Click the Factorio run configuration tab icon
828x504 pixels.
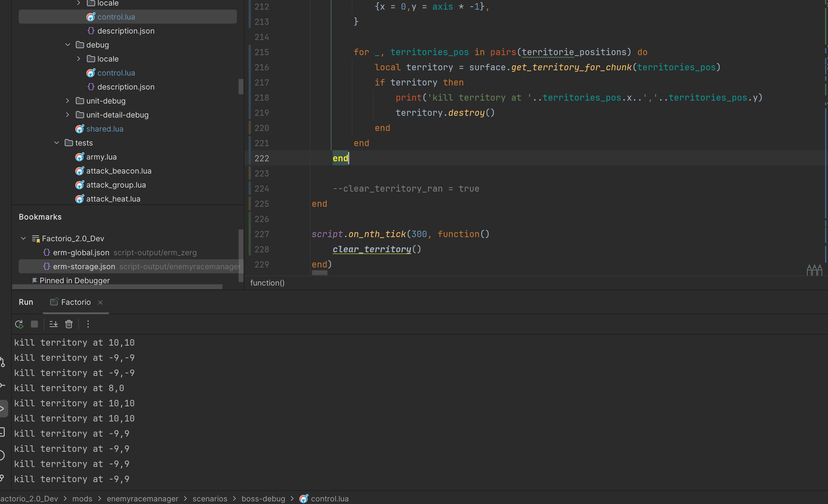(54, 302)
